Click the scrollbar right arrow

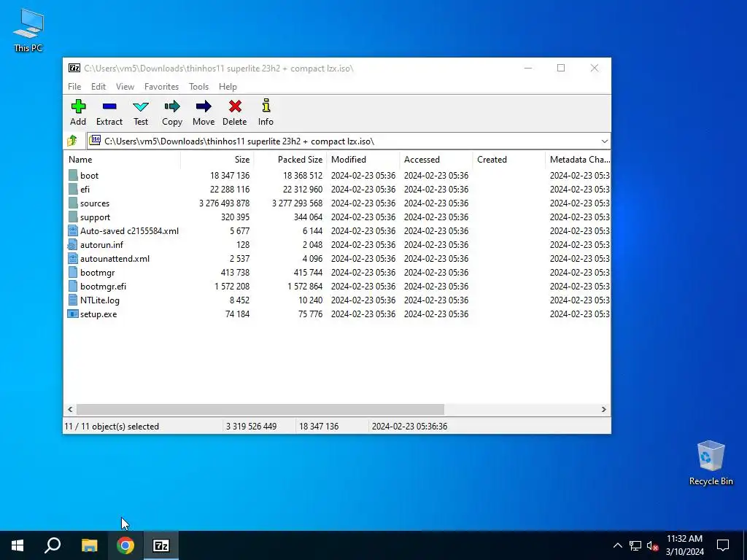point(603,410)
